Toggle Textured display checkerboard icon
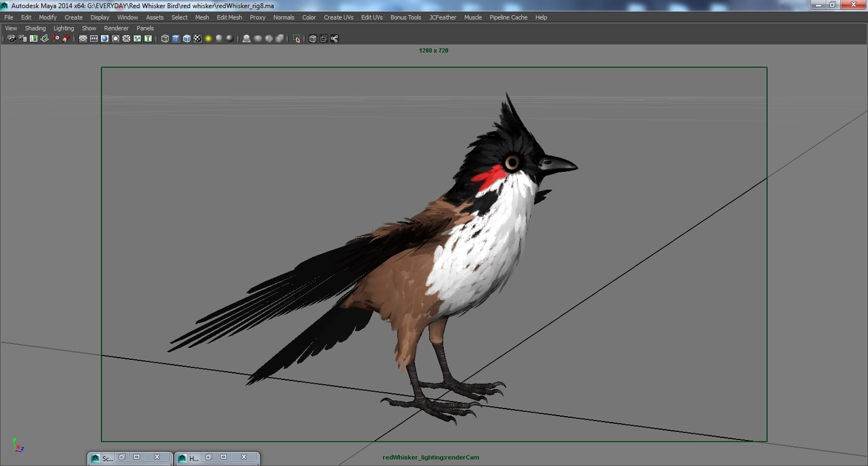This screenshot has height=466, width=868. pos(198,39)
